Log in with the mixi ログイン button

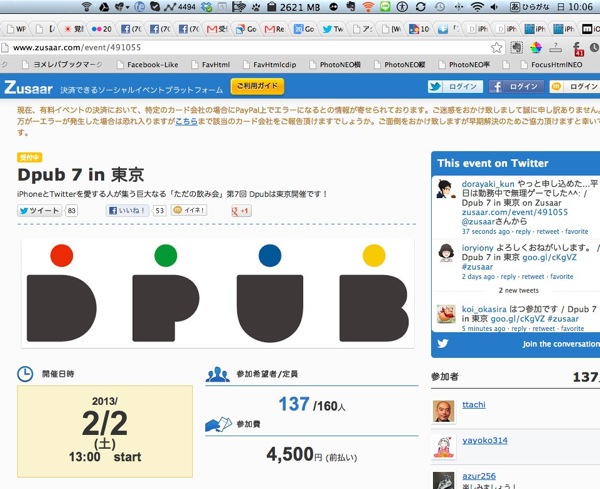575,86
